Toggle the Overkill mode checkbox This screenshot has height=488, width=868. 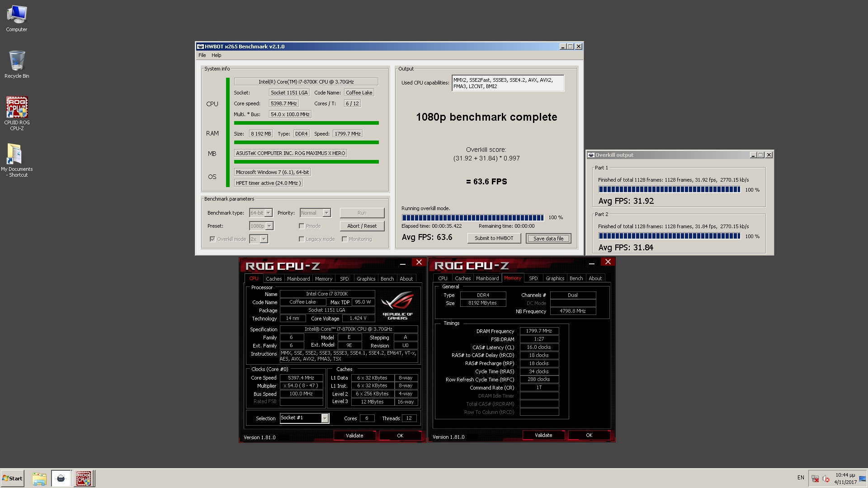click(x=212, y=239)
